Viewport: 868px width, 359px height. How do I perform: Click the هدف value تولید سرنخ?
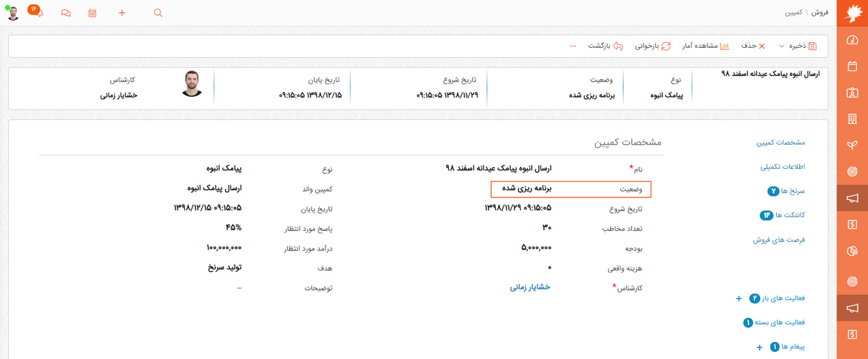point(225,267)
